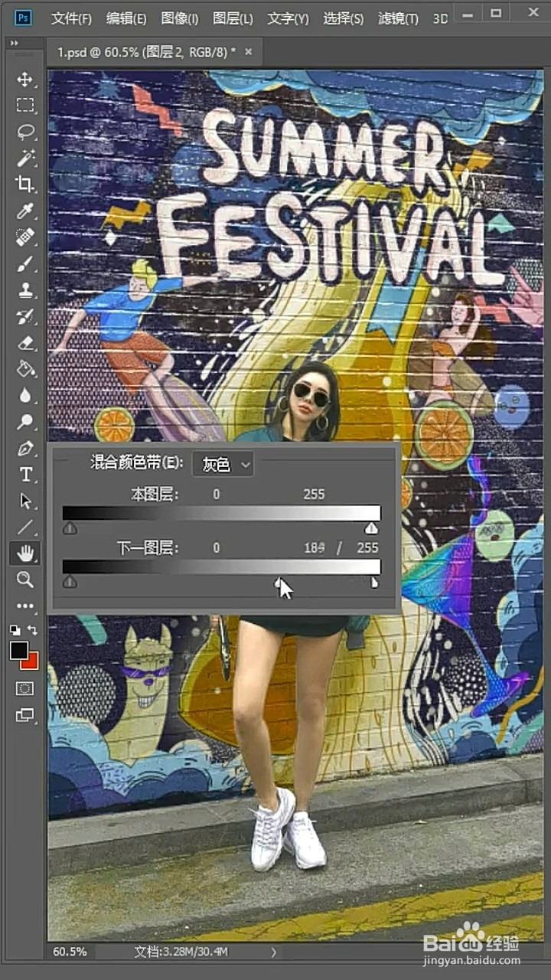Close the 1.psd document tab
The image size is (551, 980).
click(x=248, y=52)
